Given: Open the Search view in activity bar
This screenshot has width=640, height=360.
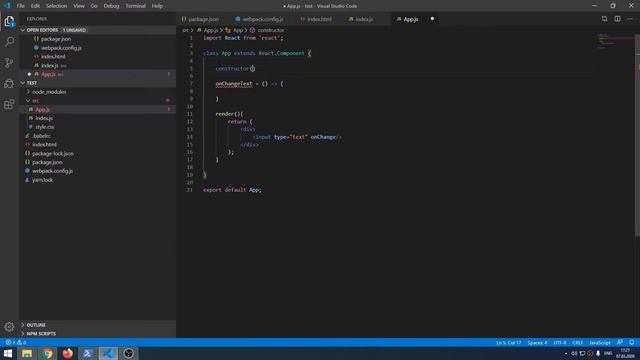Looking at the screenshot, I should tap(9, 42).
